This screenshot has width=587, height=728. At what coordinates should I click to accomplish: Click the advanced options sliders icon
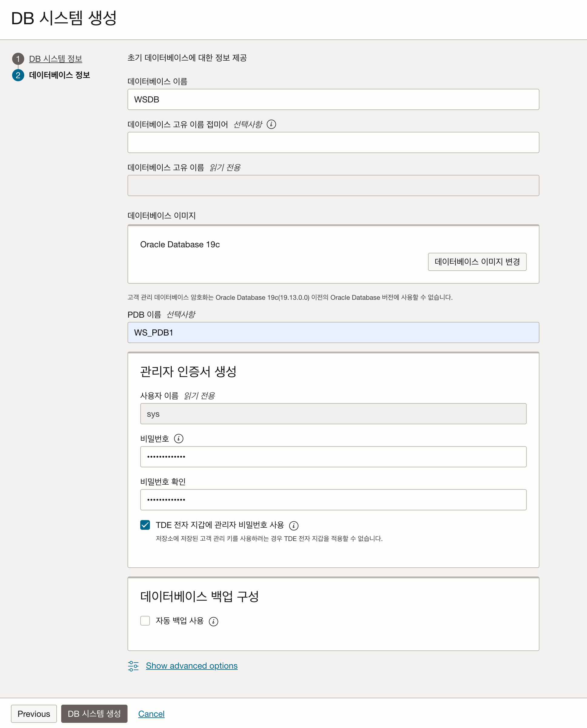(x=133, y=666)
